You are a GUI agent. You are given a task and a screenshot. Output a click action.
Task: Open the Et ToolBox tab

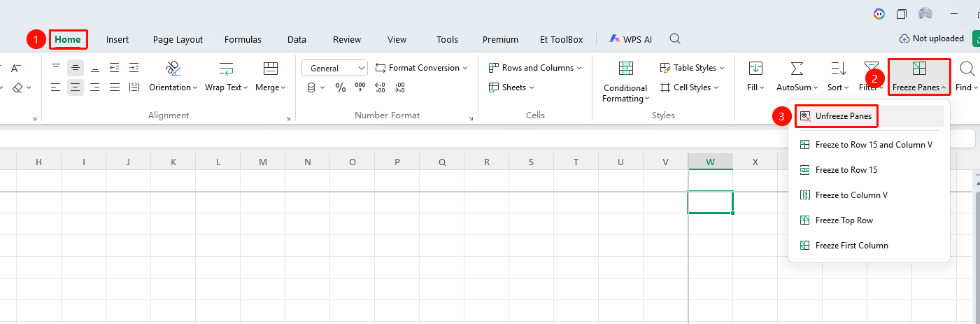(x=561, y=40)
